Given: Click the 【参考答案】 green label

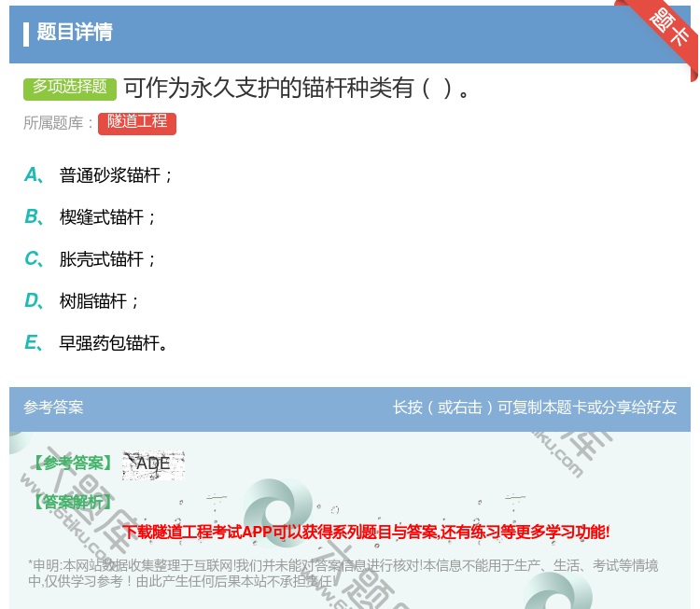Looking at the screenshot, I should [x=73, y=464].
